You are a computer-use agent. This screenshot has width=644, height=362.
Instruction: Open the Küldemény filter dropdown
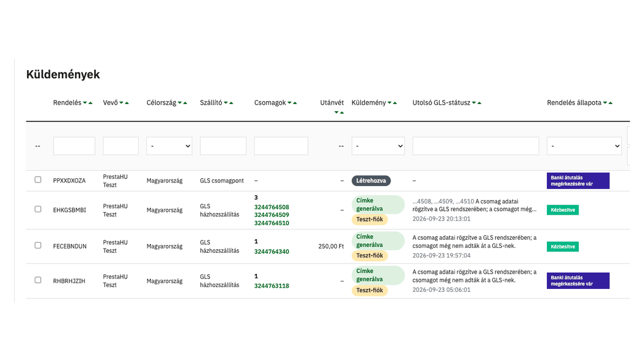pos(378,146)
